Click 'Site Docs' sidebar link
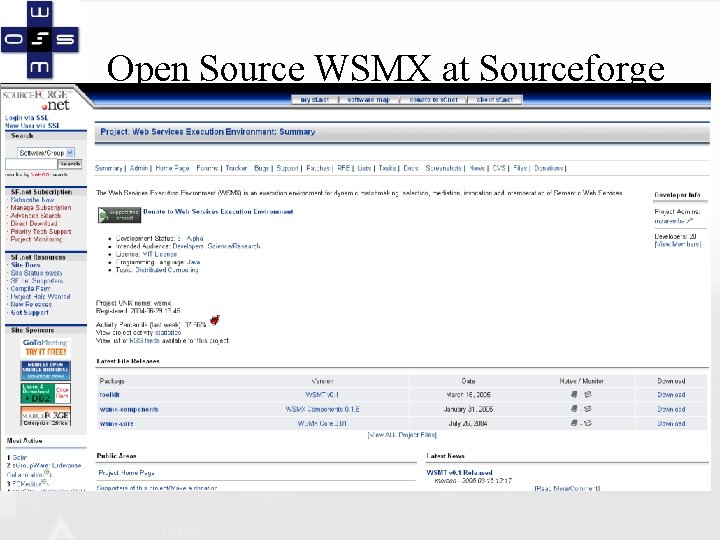This screenshot has height=540, width=720. pos(25,265)
